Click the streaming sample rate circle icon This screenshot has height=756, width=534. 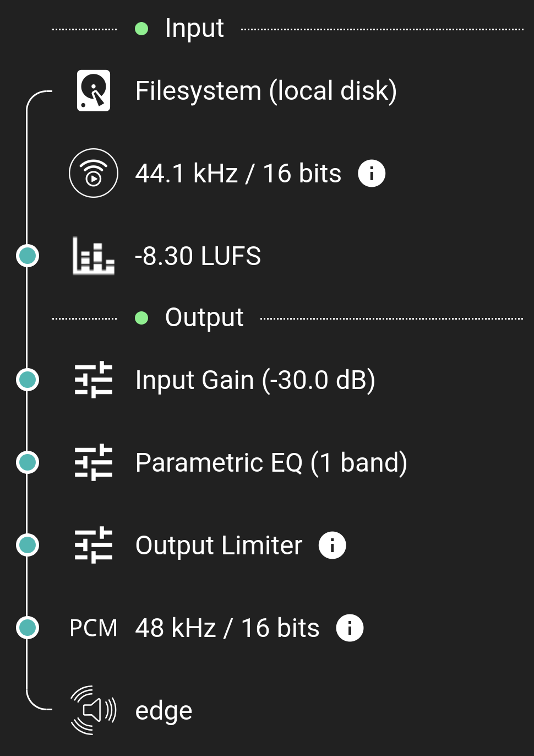pyautogui.click(x=94, y=173)
